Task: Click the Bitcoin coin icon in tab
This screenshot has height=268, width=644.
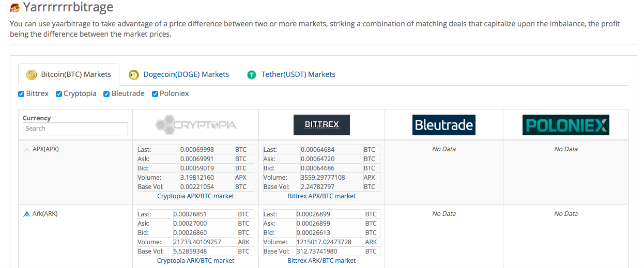Action: [x=32, y=75]
